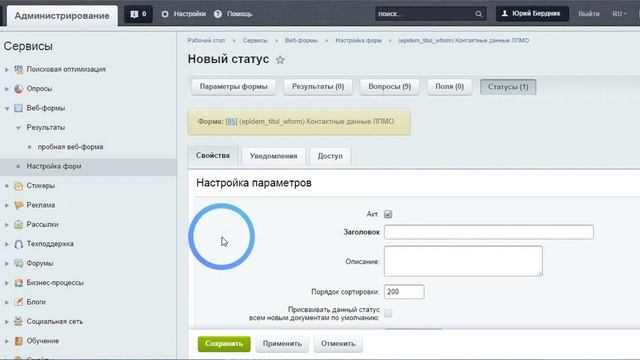Open Параметры формы section
The height and width of the screenshot is (360, 640).
point(233,87)
